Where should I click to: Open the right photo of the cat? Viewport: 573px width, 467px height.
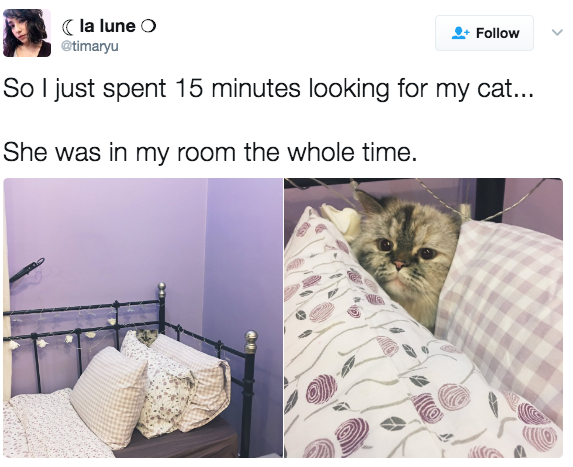coord(424,318)
